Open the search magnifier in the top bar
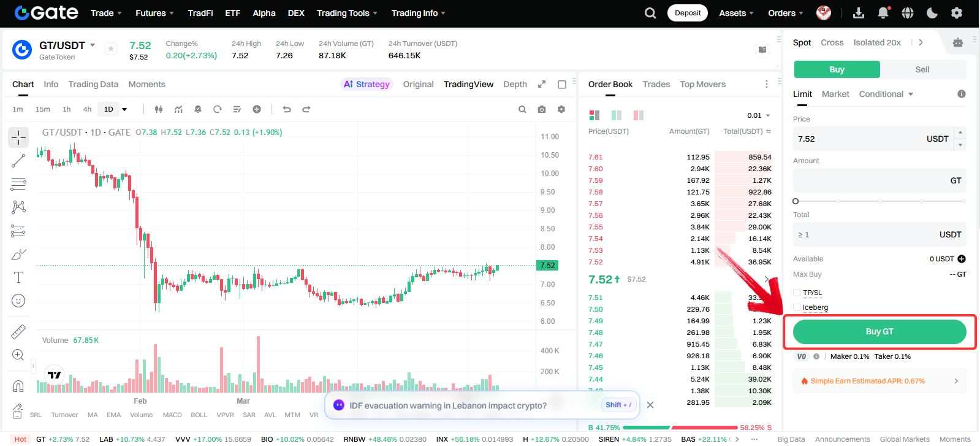The image size is (980, 446). 650,13
